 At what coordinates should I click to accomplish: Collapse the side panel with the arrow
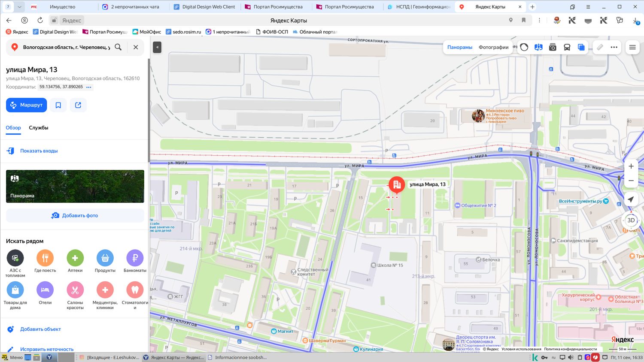click(x=157, y=47)
